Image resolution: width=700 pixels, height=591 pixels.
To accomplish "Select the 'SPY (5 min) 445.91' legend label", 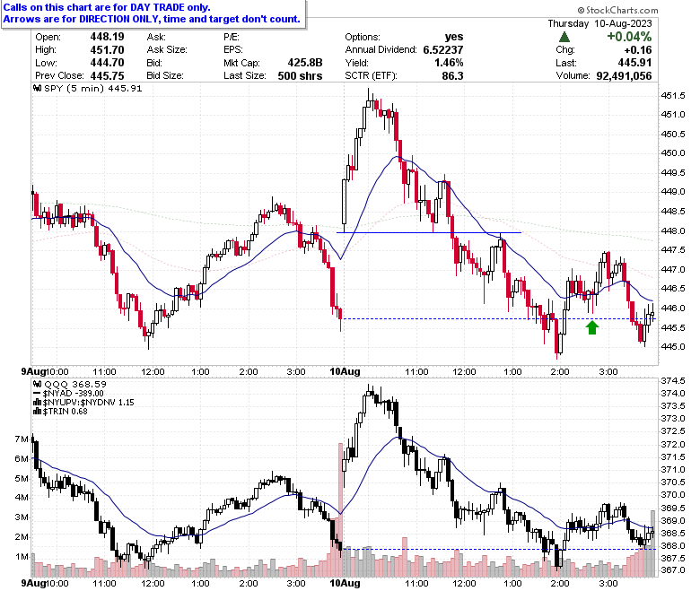I will [93, 88].
